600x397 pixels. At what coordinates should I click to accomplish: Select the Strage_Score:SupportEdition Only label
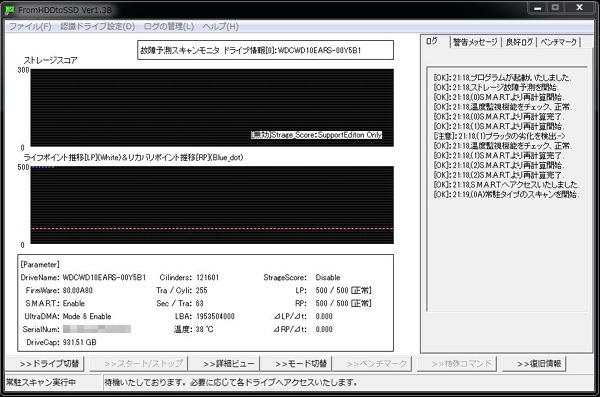click(316, 135)
